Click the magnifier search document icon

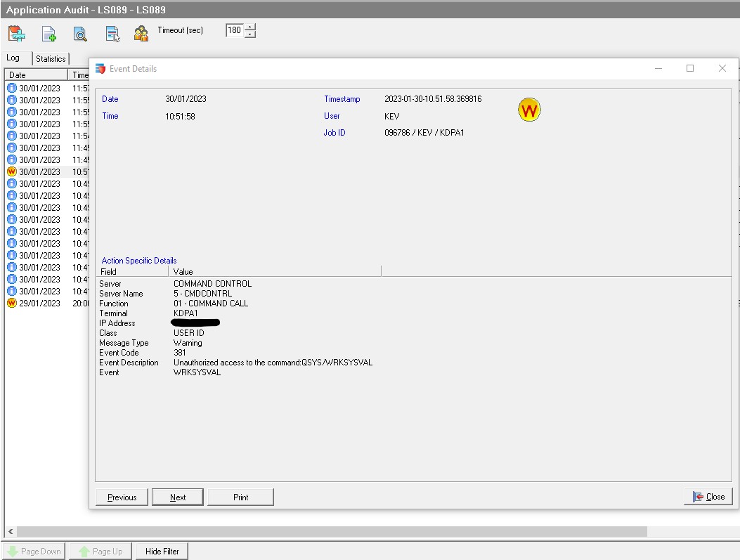point(80,33)
